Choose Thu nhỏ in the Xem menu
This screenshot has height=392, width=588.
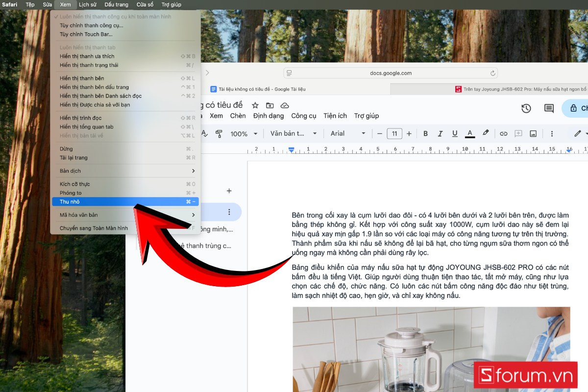[x=125, y=201]
